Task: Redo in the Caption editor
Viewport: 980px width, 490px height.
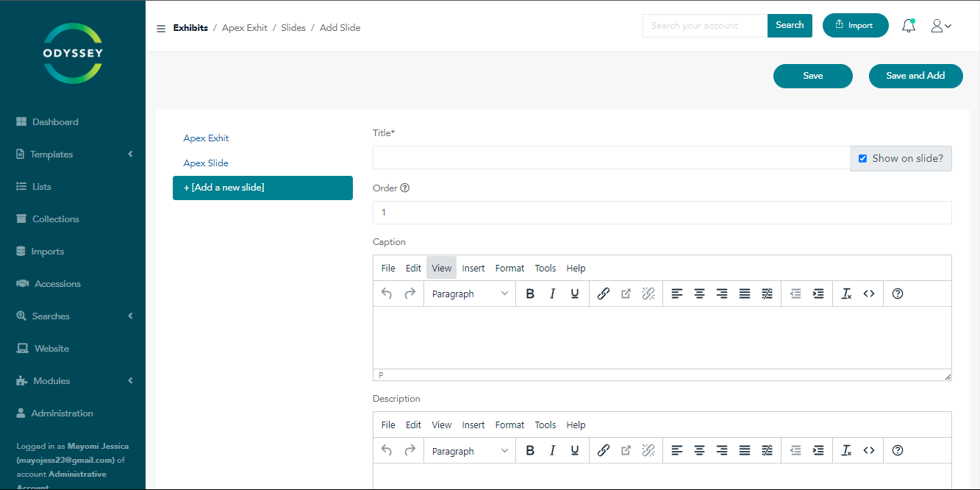Action: coord(410,294)
